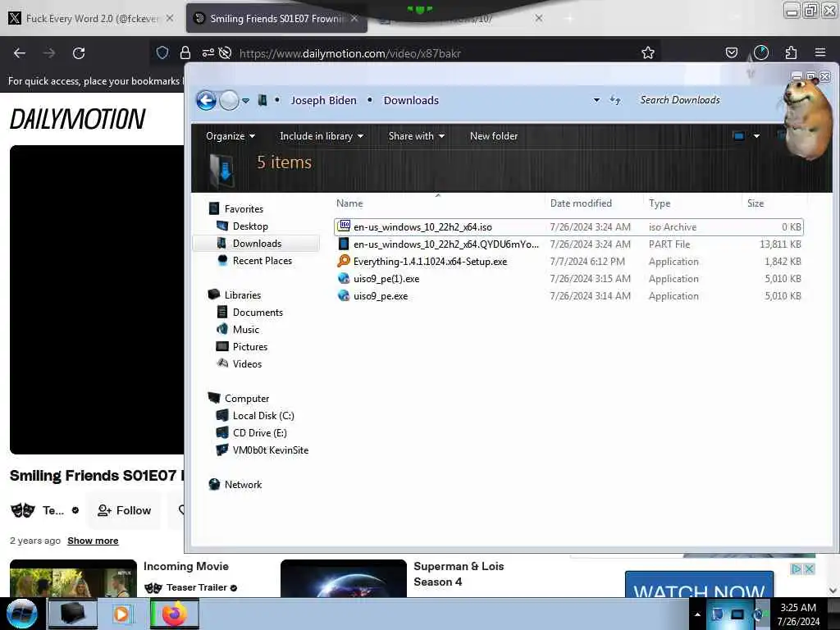Click Explorer's greyed Forward round button
Screen dimensions: 840x630
230,100
